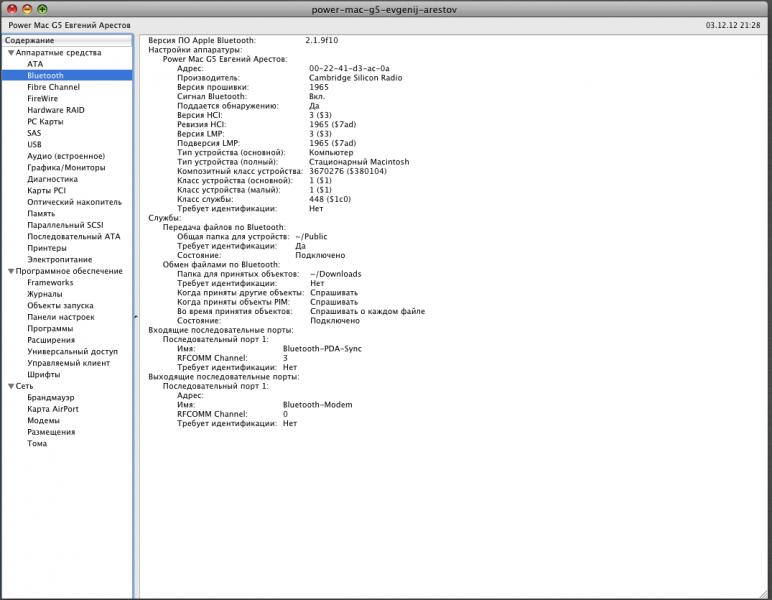Image resolution: width=772 pixels, height=600 pixels.
Task: Click the green zoom window button
Action: [x=43, y=9]
